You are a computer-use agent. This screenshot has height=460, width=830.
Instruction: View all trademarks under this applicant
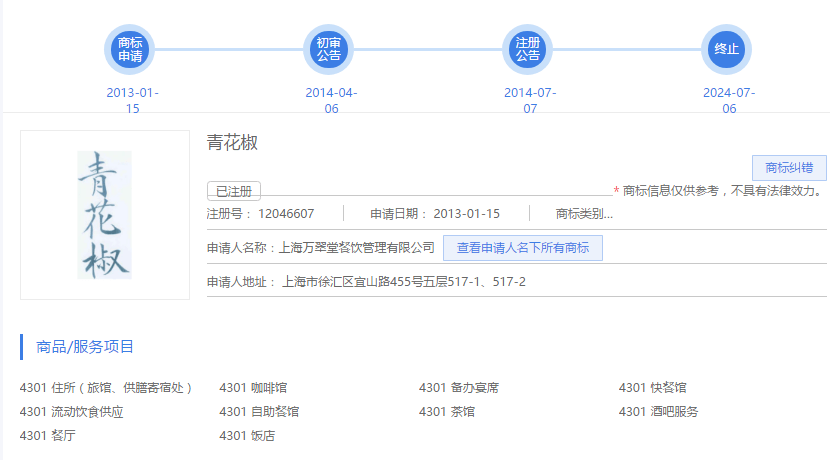tap(523, 248)
